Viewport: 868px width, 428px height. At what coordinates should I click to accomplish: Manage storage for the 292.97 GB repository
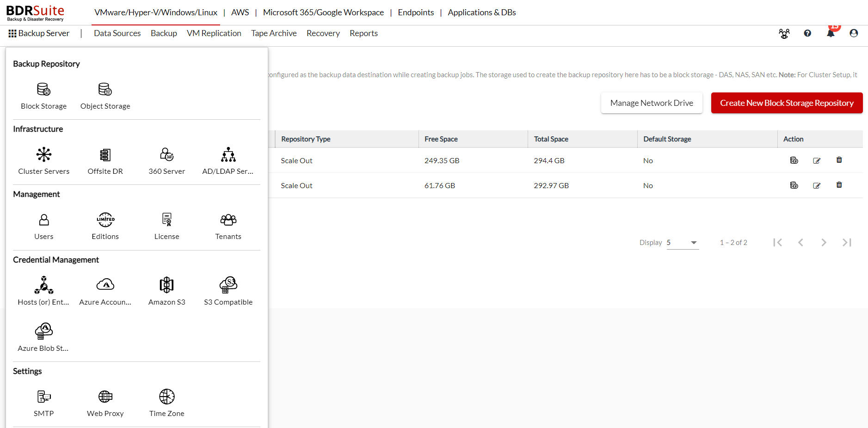[x=794, y=185]
